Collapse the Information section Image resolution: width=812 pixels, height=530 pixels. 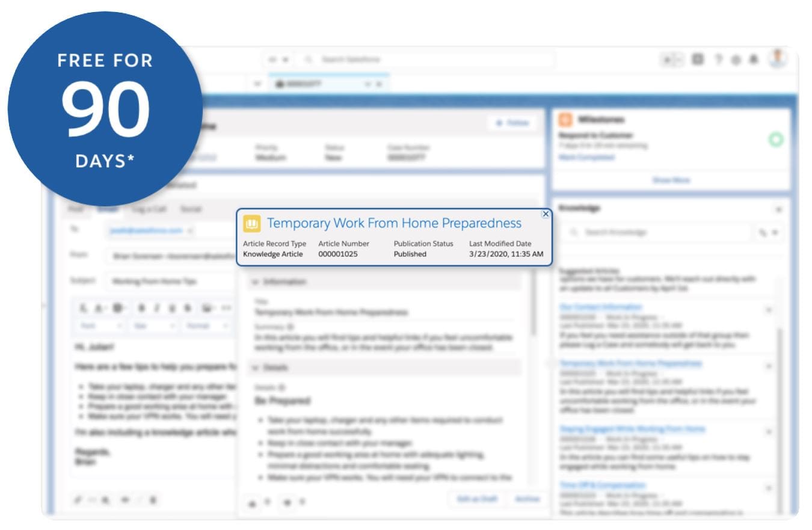[254, 282]
